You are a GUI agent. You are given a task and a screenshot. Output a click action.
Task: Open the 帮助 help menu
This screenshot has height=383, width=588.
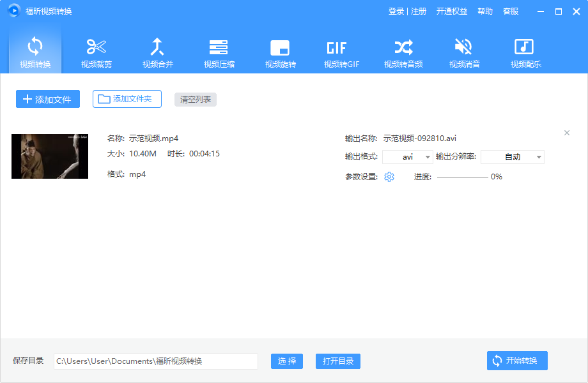pyautogui.click(x=485, y=11)
